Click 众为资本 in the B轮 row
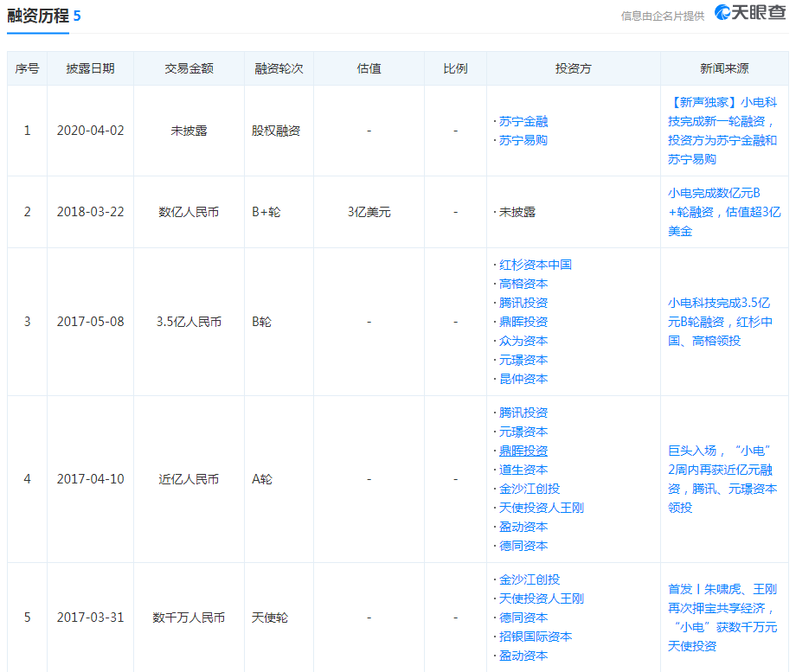The image size is (796, 672). pos(523,341)
